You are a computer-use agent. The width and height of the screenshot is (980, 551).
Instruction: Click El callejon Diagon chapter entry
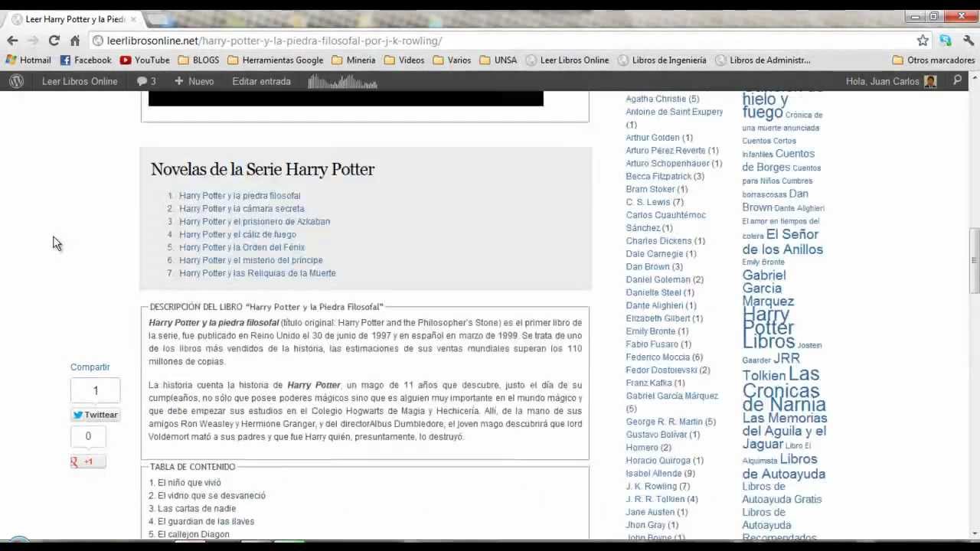[193, 534]
